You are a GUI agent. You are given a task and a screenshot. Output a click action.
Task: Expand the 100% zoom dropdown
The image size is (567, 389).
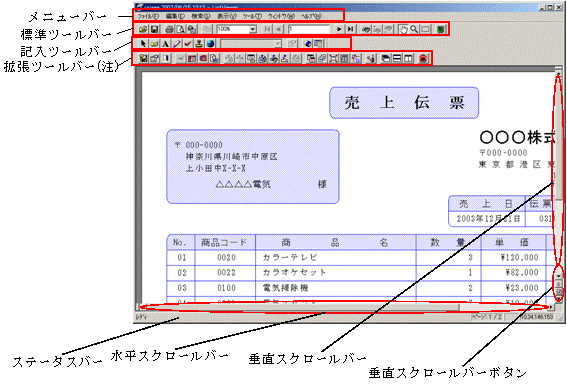point(253,29)
